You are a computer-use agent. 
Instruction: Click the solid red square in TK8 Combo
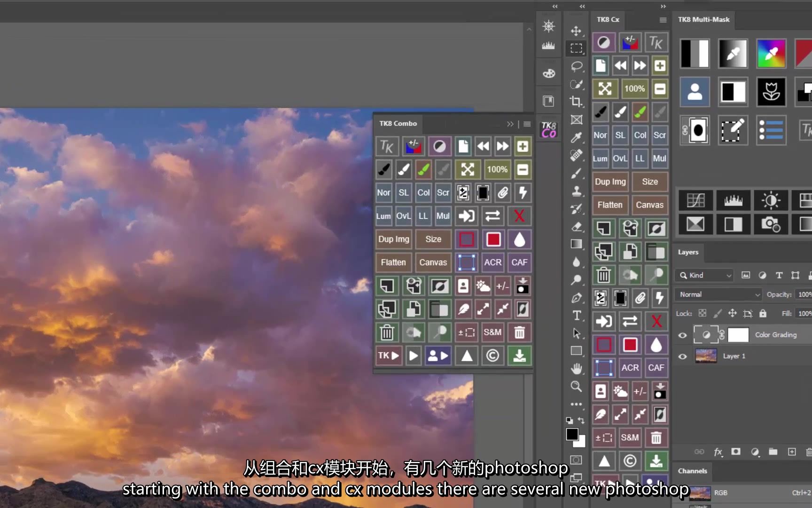click(493, 239)
